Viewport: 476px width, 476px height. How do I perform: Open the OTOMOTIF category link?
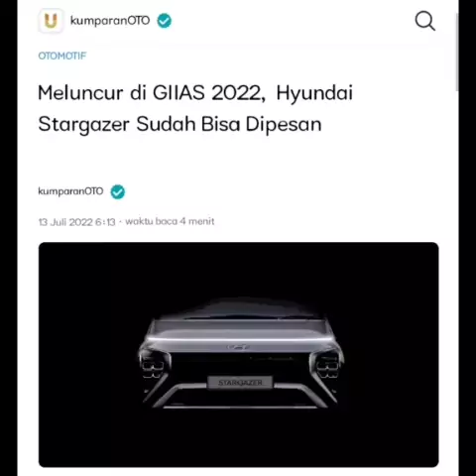[62, 56]
